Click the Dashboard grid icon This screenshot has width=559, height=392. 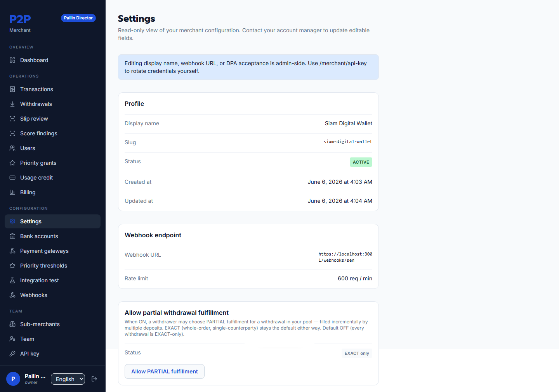coord(12,60)
